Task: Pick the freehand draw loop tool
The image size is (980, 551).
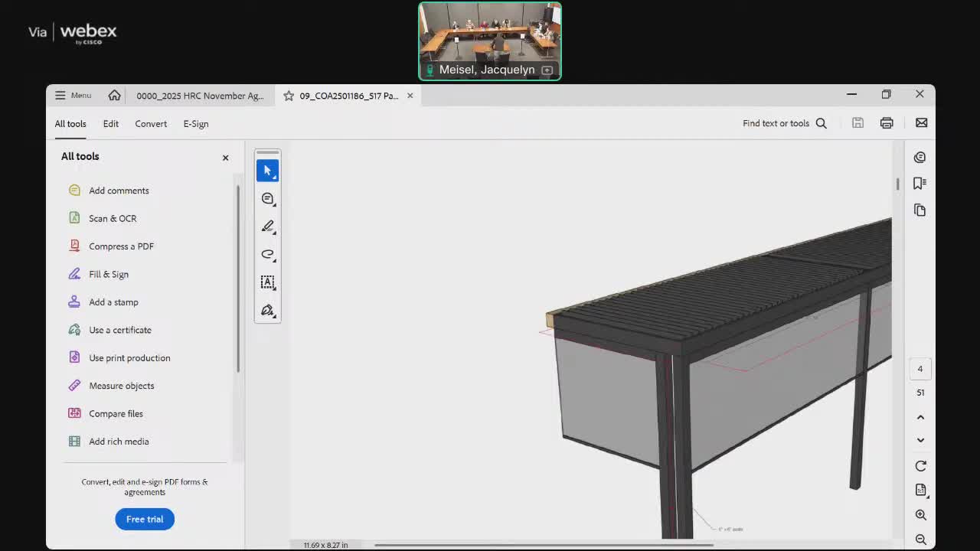Action: (267, 254)
